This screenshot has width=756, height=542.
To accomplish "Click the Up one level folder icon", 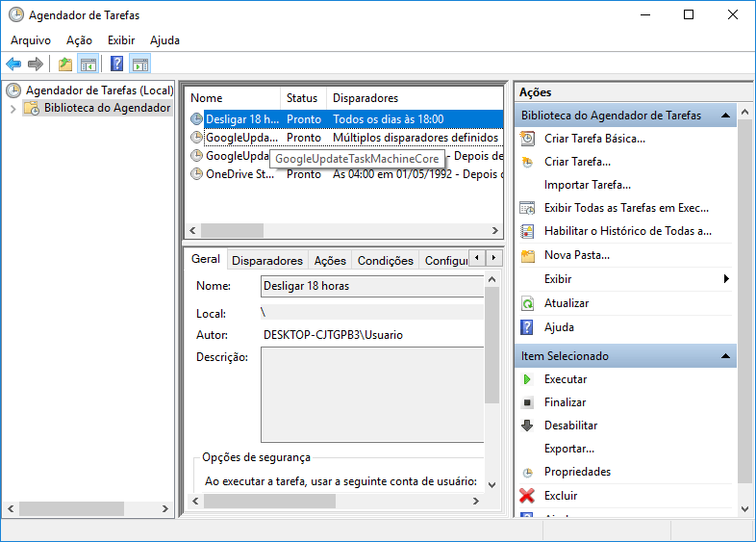I will pos(65,64).
